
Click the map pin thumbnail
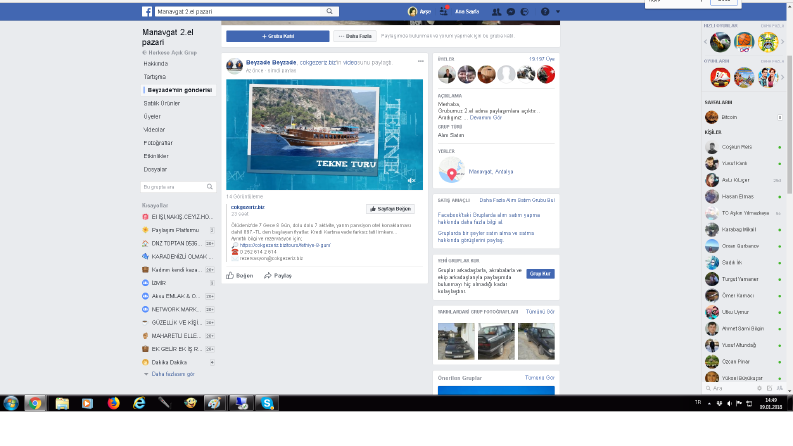[x=451, y=170]
